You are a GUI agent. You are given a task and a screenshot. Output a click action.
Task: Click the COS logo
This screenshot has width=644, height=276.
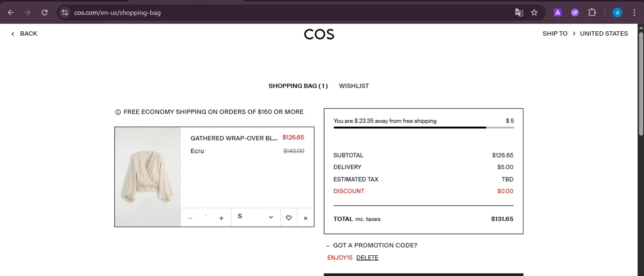click(x=319, y=34)
